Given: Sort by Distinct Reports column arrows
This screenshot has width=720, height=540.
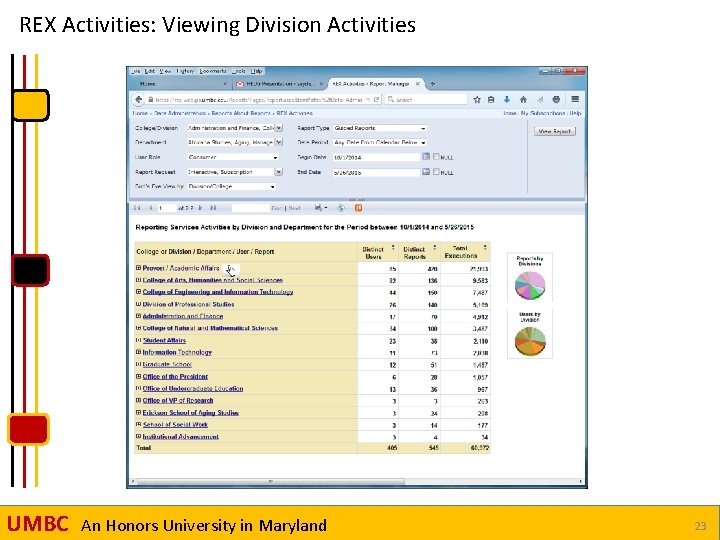Looking at the screenshot, I should coord(434,248).
